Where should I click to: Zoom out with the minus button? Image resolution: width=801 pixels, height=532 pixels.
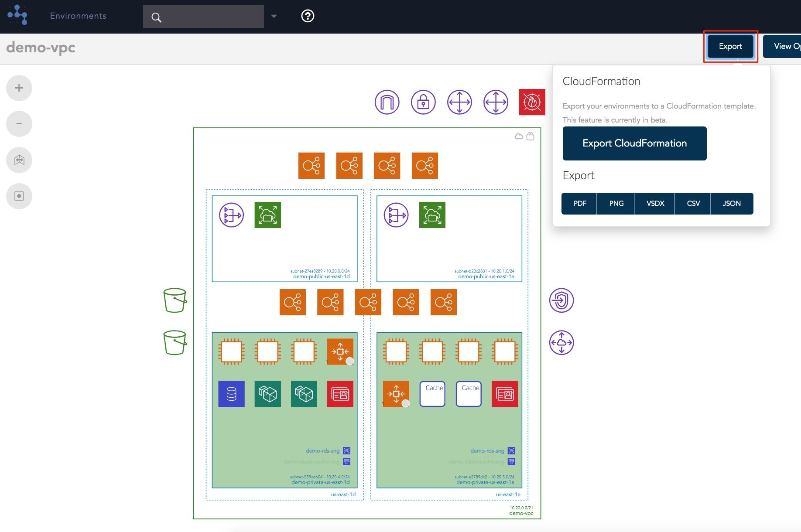pyautogui.click(x=19, y=124)
